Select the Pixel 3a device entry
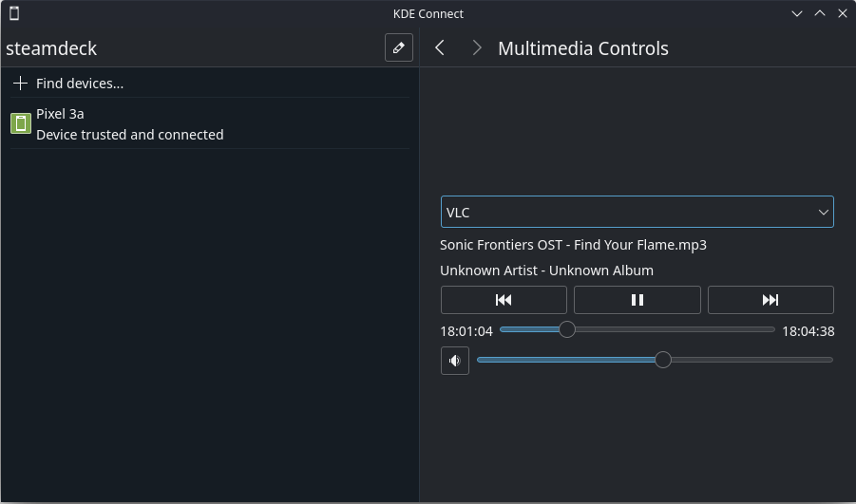This screenshot has height=504, width=856. coord(210,123)
